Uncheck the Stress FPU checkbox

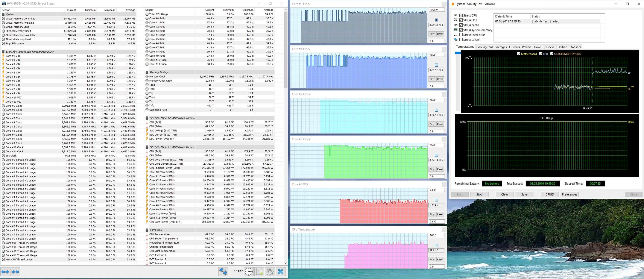461,20
